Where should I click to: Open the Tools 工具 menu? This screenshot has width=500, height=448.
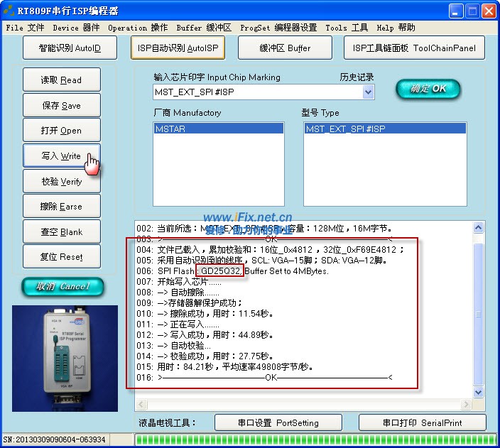[347, 28]
